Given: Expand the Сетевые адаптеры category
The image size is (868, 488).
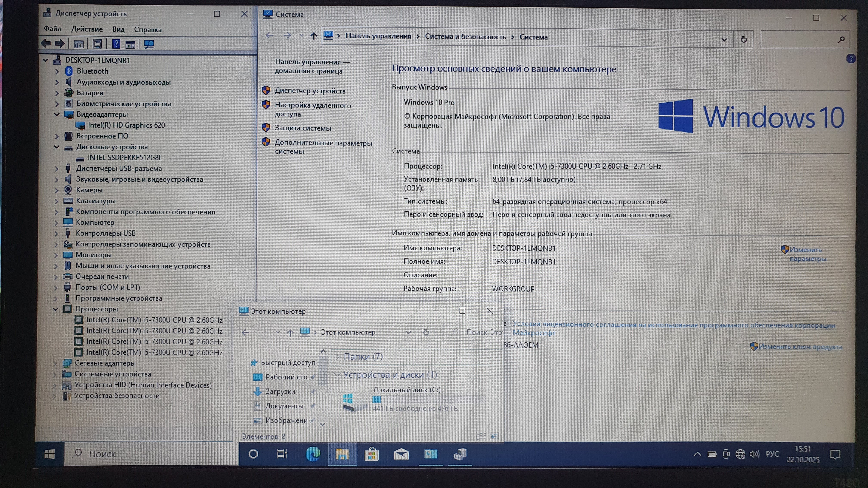Looking at the screenshot, I should [55, 363].
